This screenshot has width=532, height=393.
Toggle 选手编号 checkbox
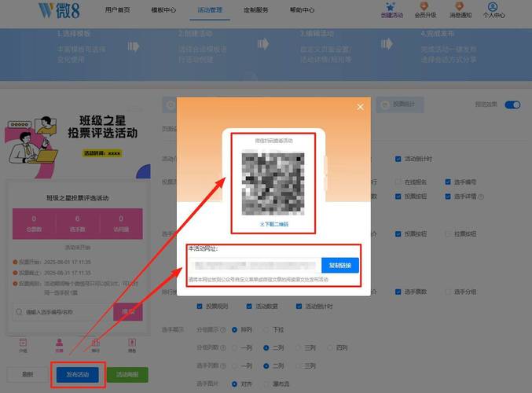[x=448, y=182]
